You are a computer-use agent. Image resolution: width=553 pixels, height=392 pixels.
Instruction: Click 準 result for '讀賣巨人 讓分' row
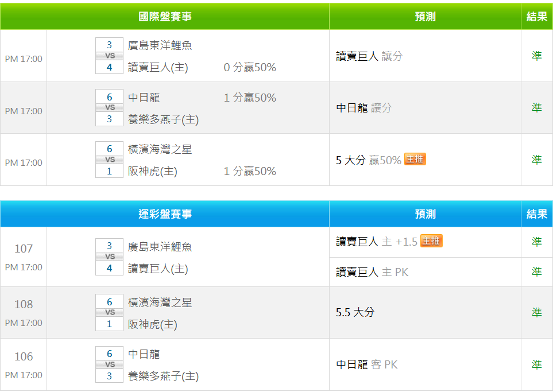[537, 56]
